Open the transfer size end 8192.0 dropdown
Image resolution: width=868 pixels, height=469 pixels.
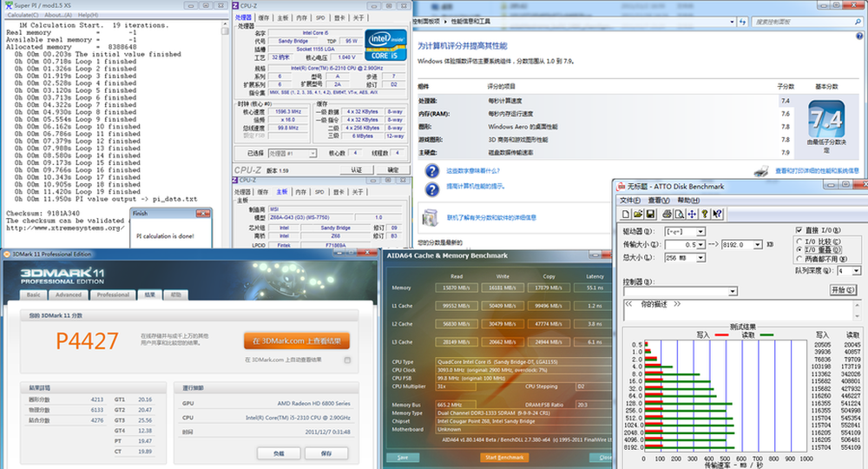click(x=757, y=244)
